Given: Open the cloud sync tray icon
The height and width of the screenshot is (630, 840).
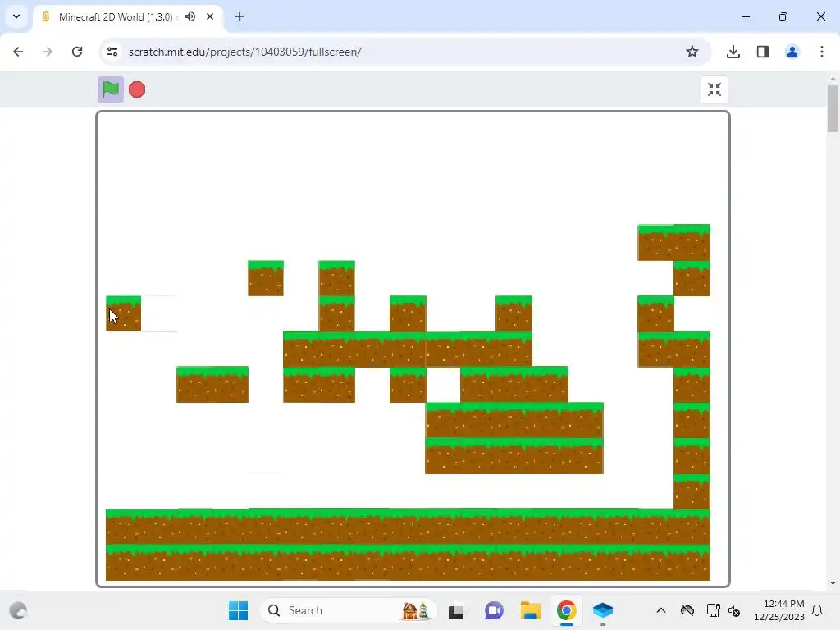Looking at the screenshot, I should click(687, 610).
